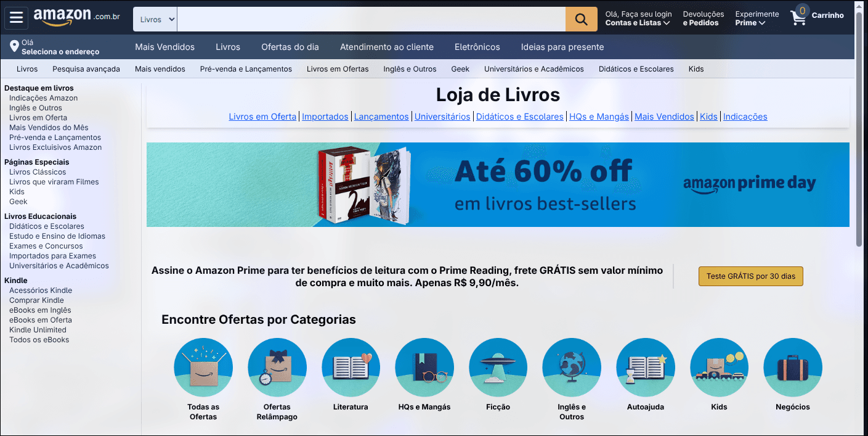The width and height of the screenshot is (868, 436).
Task: Select delivery address via Seleciona o endereço
Action: tap(60, 52)
